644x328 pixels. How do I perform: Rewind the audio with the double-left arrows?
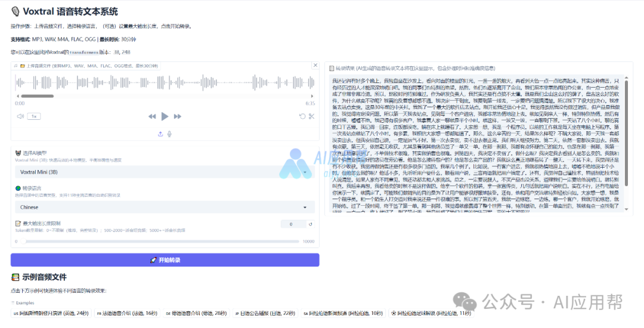coord(152,116)
